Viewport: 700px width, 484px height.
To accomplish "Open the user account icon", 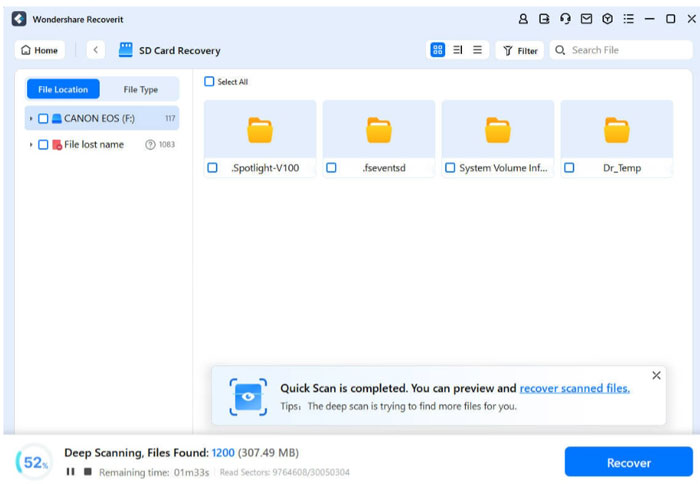I will 523,19.
